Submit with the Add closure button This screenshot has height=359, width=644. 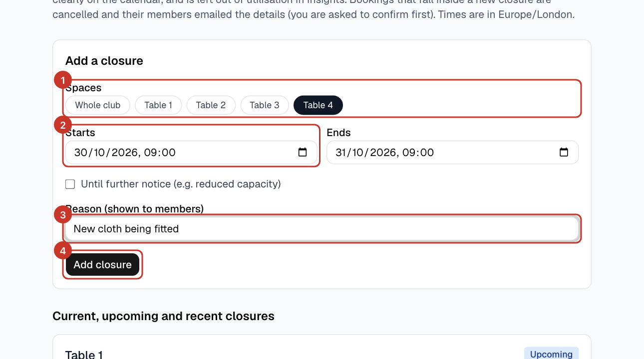(x=103, y=265)
